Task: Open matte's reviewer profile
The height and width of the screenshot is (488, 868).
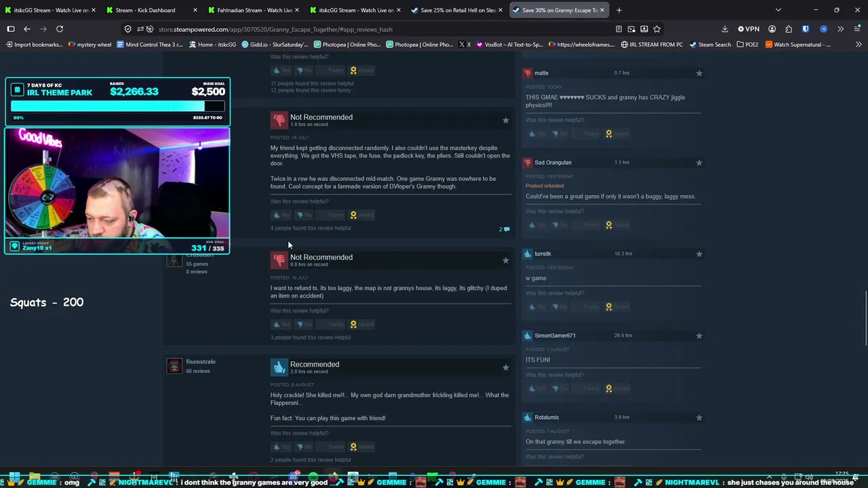Action: coord(541,73)
